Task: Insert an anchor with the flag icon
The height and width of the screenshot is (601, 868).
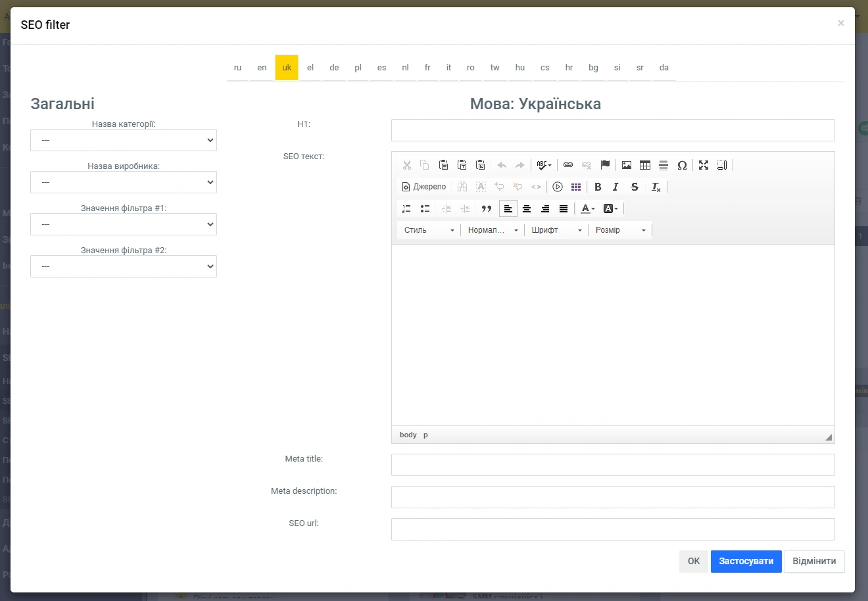Action: point(606,165)
